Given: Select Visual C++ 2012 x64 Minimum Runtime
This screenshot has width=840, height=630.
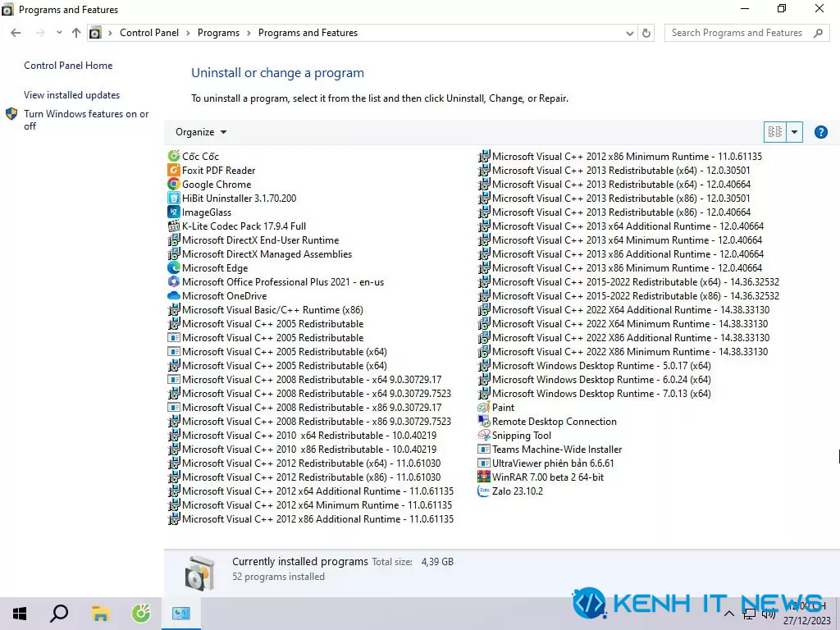Looking at the screenshot, I should (310, 504).
